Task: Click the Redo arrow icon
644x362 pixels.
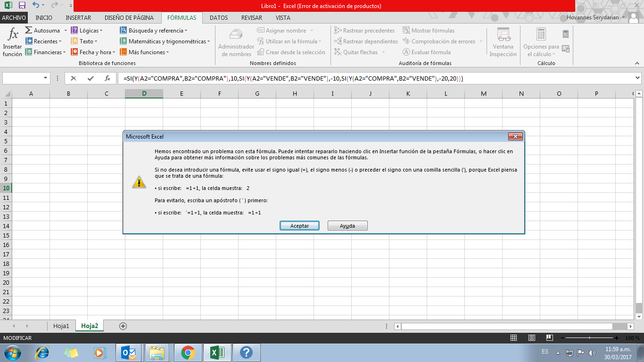Action: (x=54, y=6)
